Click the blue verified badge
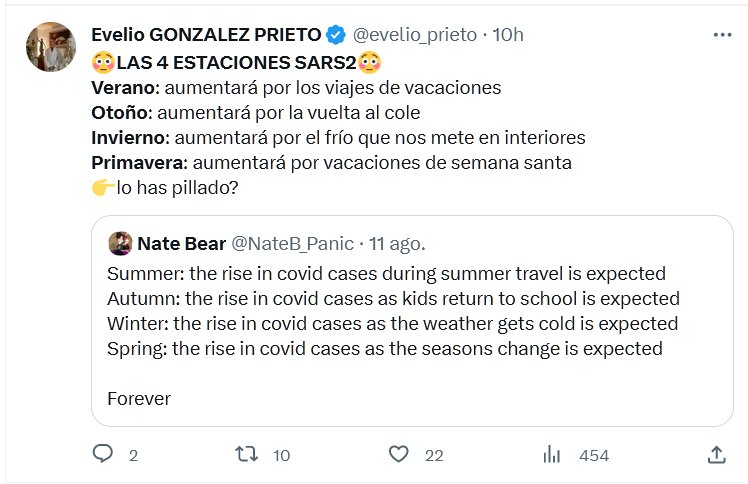Viewport: 748px width, 484px height. [x=336, y=35]
